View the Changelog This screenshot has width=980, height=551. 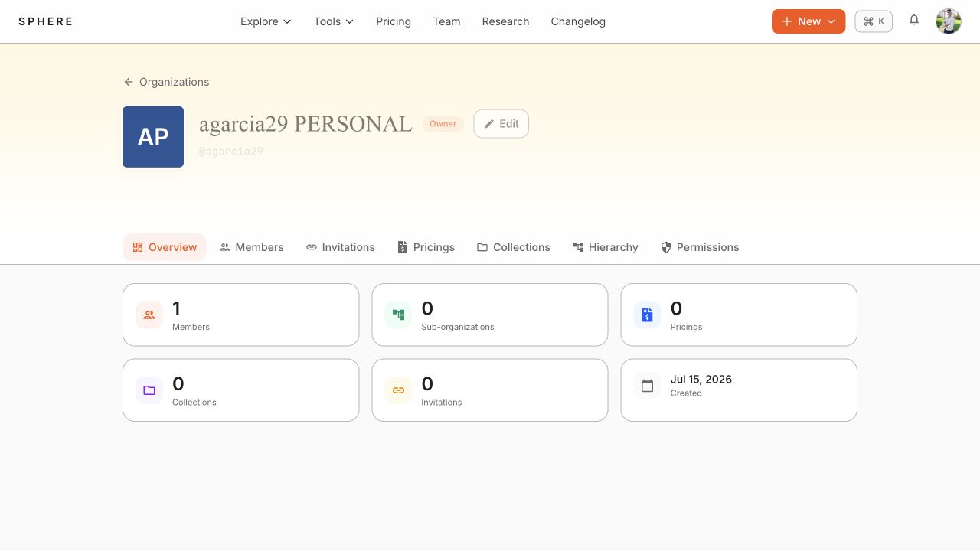(x=578, y=21)
